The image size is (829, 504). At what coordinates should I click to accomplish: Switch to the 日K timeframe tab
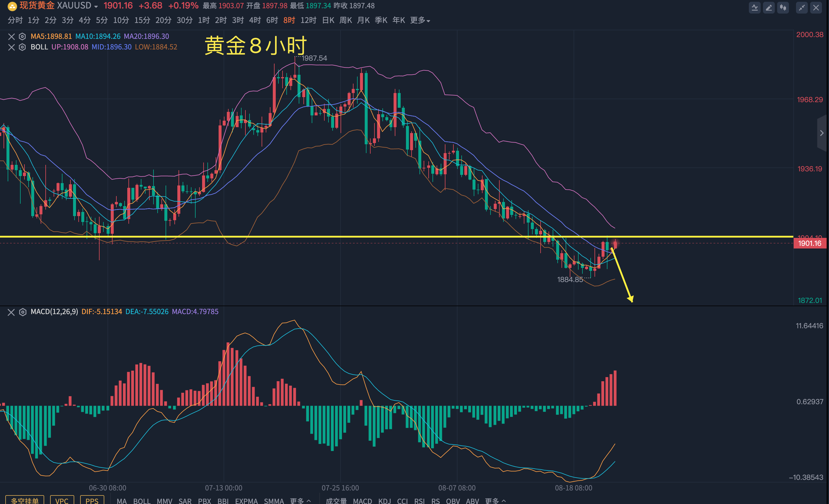328,21
